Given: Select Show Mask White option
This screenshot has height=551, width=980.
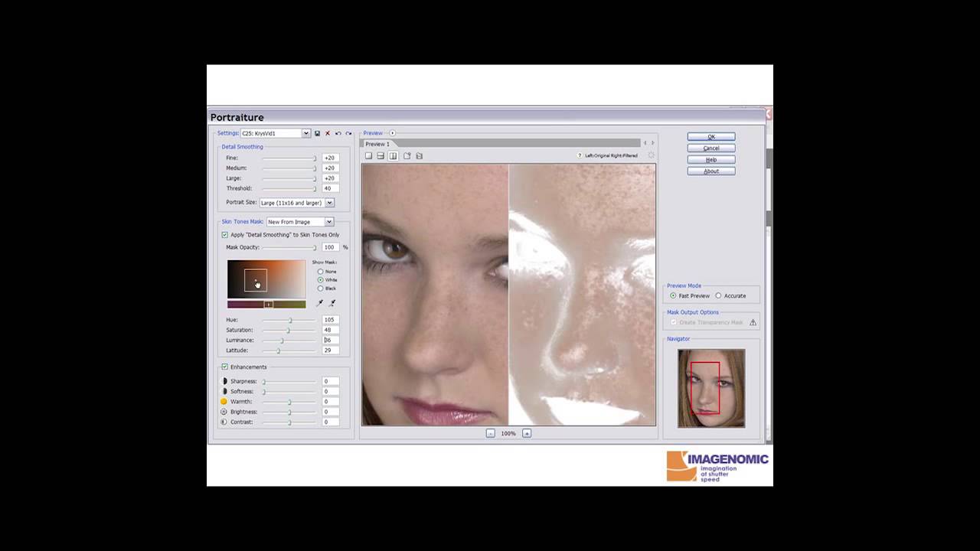Looking at the screenshot, I should click(320, 280).
